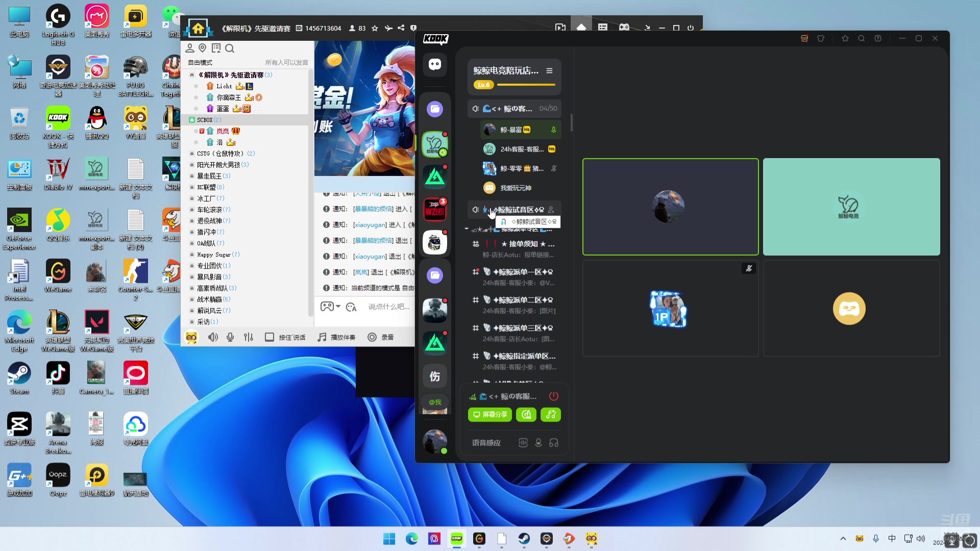Toggle 按住说话 push-to-talk mode
This screenshot has width=980, height=551.
coord(285,337)
